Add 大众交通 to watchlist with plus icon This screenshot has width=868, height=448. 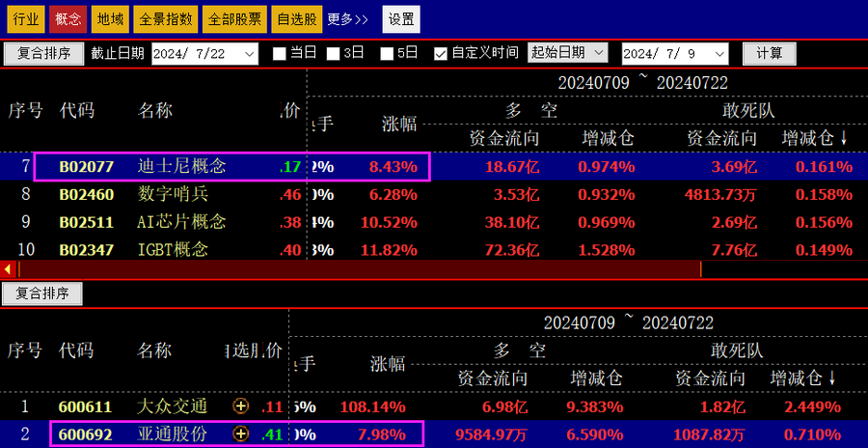[x=241, y=406]
